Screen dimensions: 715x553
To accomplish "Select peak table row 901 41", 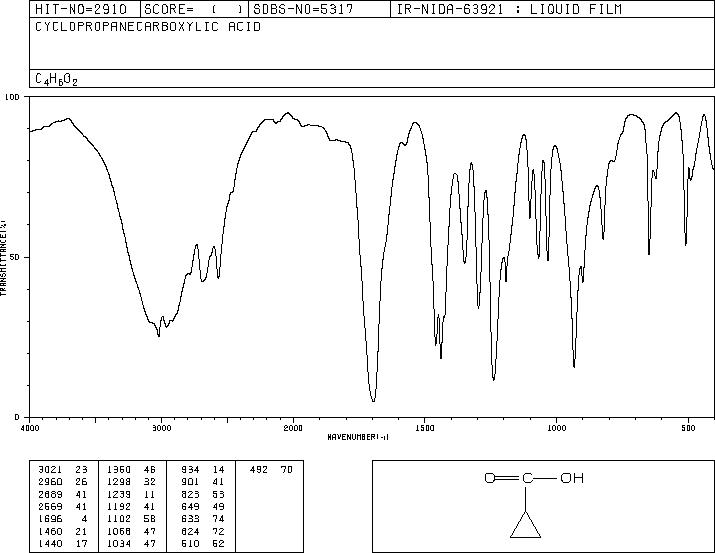I will click(203, 482).
